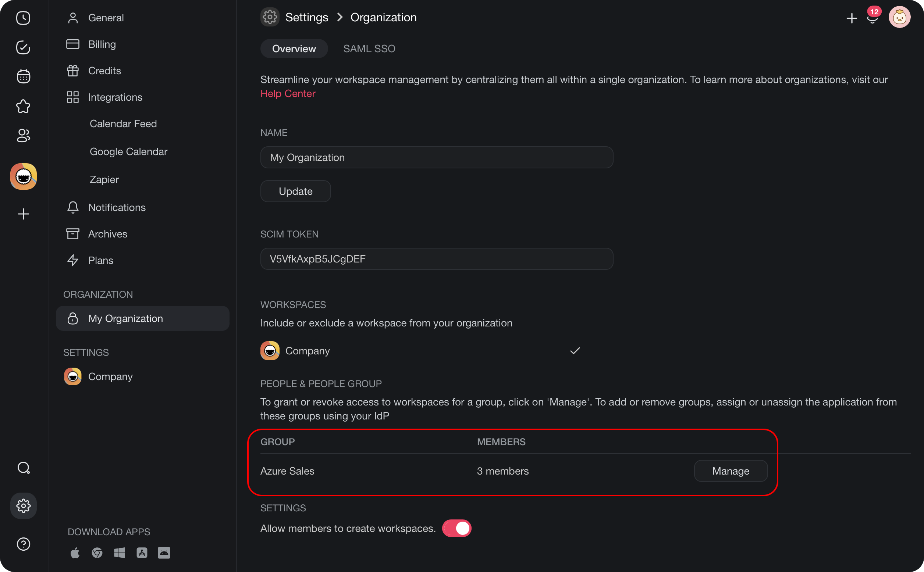Open the help question mark icon
924x572 pixels.
click(24, 544)
